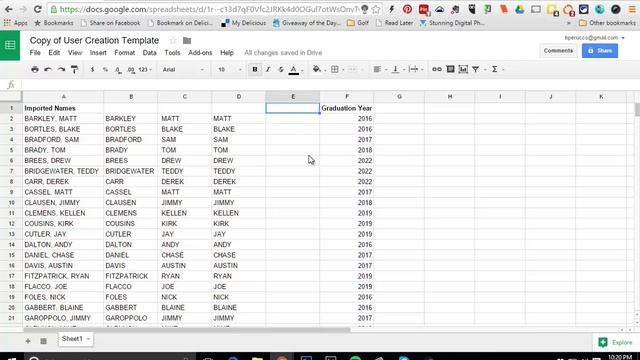
Task: Click browser Reload button
Action: pos(37,9)
